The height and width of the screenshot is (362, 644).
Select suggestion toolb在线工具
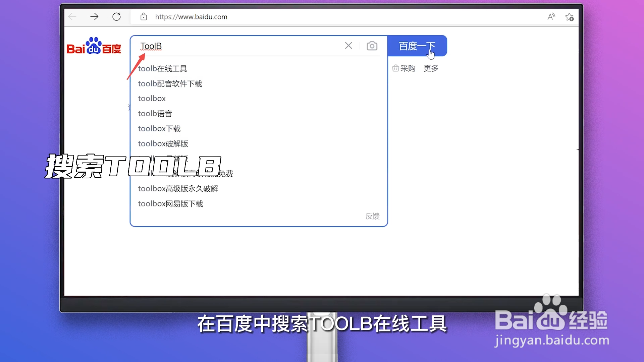pos(162,68)
